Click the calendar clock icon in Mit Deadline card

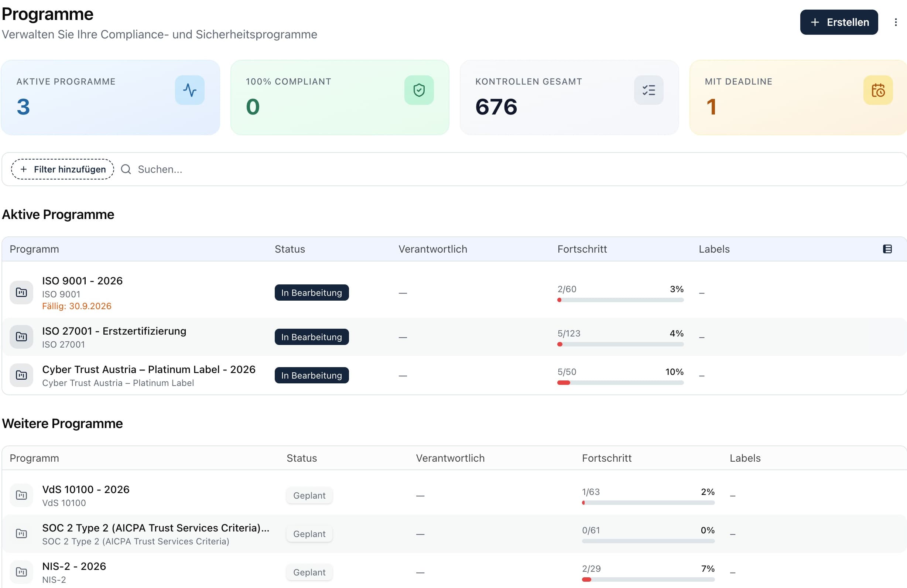pyautogui.click(x=878, y=90)
